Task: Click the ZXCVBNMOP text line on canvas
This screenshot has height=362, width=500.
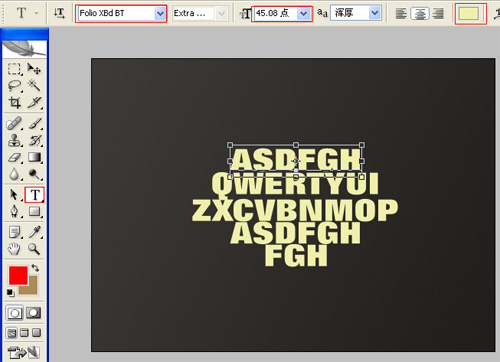Action: pos(295,210)
